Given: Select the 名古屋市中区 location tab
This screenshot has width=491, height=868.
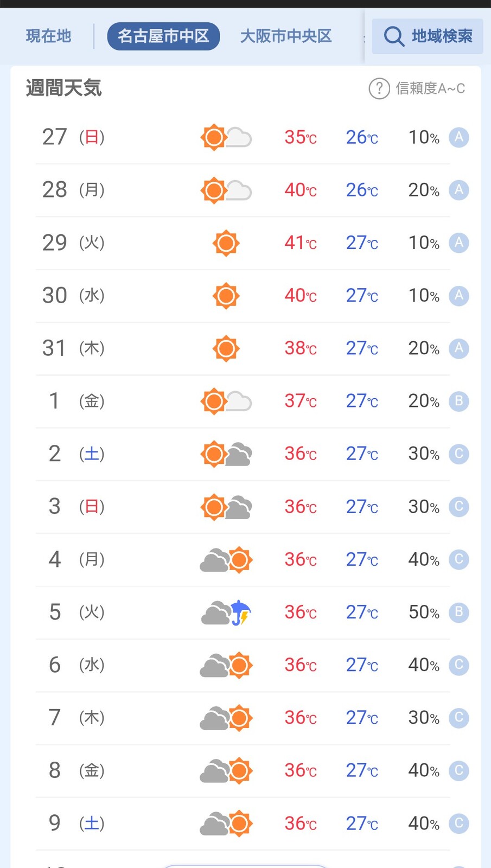Looking at the screenshot, I should pos(163,36).
